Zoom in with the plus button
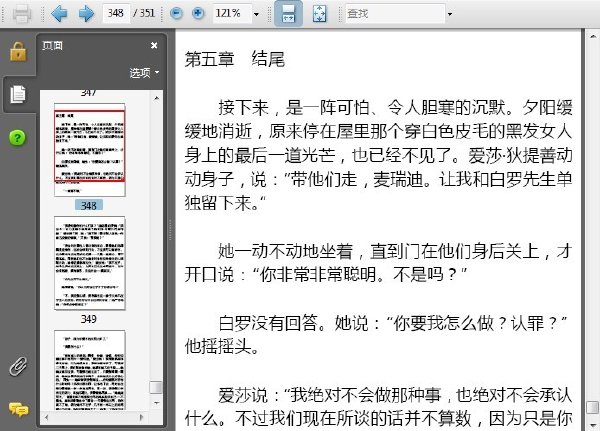Viewport: 600px width, 431px height. click(198, 13)
